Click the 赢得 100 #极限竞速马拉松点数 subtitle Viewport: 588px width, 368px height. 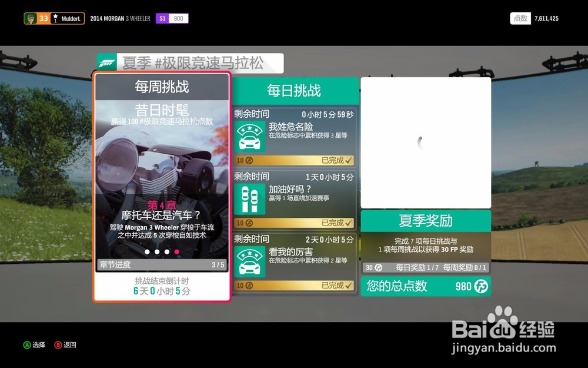click(x=162, y=121)
